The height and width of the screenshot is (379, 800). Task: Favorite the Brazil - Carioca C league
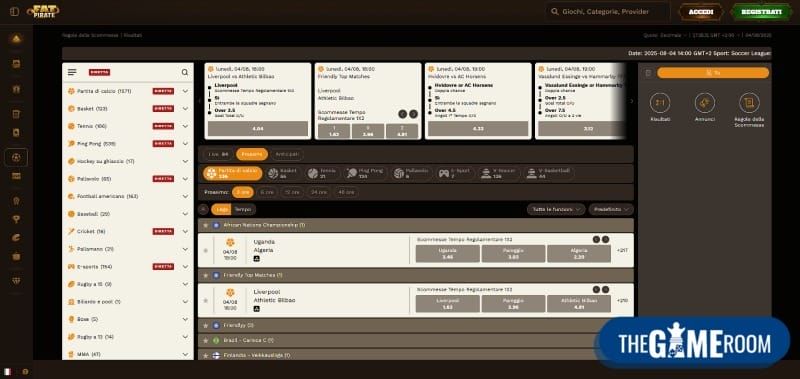(x=206, y=340)
